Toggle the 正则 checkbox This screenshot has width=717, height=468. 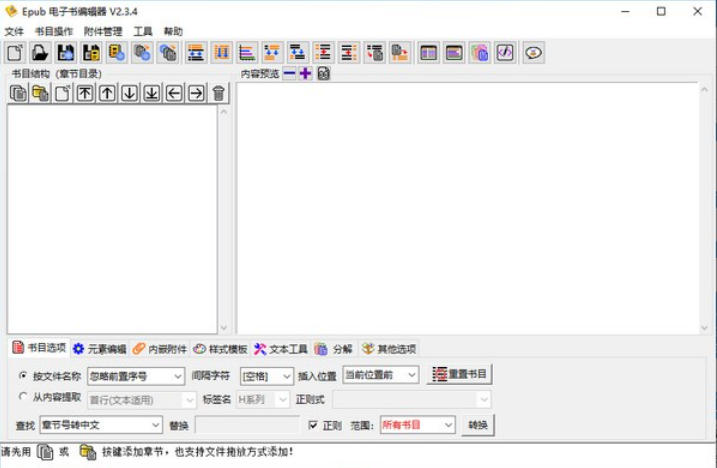(x=313, y=425)
